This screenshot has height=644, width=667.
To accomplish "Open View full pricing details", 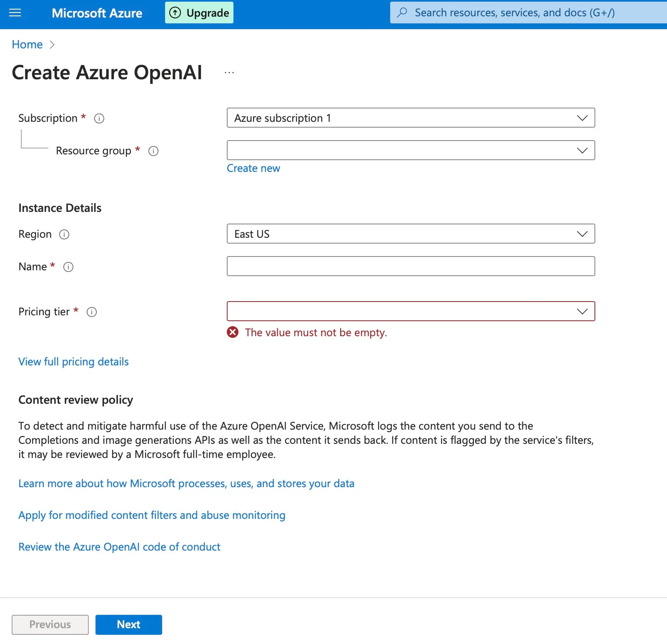I will pyautogui.click(x=73, y=361).
